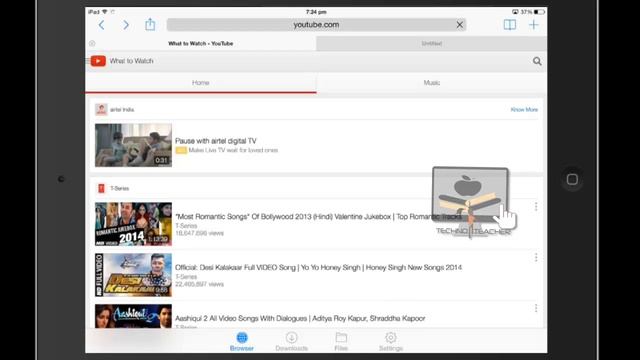Open the airtel digital TV thumbnail
Viewport: 640px width, 360px height.
pyautogui.click(x=133, y=145)
